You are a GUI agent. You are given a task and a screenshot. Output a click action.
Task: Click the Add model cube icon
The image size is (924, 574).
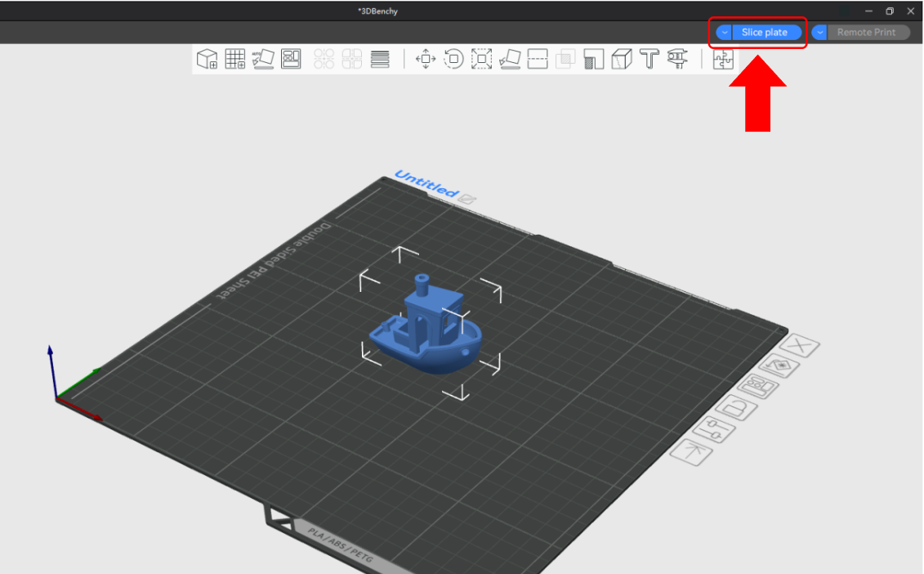[207, 59]
